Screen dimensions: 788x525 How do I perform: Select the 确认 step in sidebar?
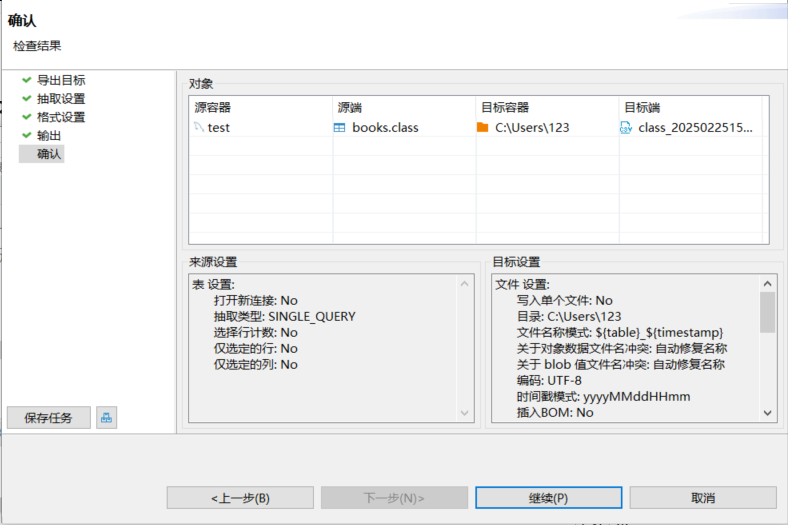(49, 154)
